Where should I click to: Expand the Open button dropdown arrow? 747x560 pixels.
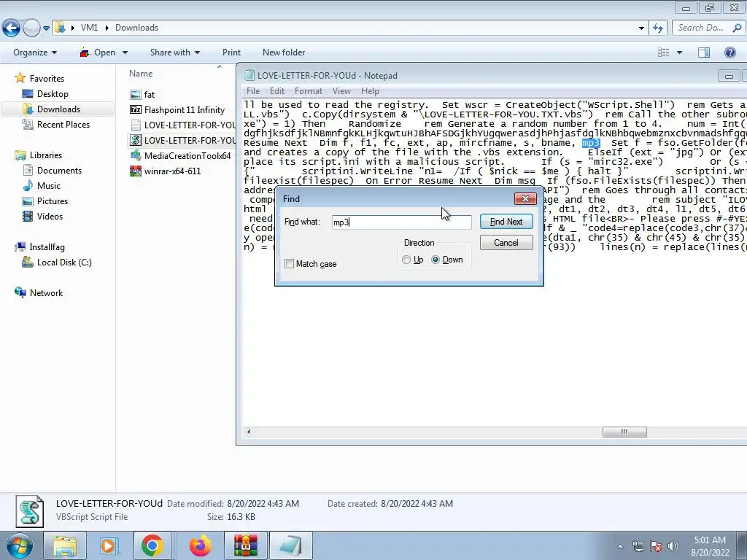(x=125, y=52)
